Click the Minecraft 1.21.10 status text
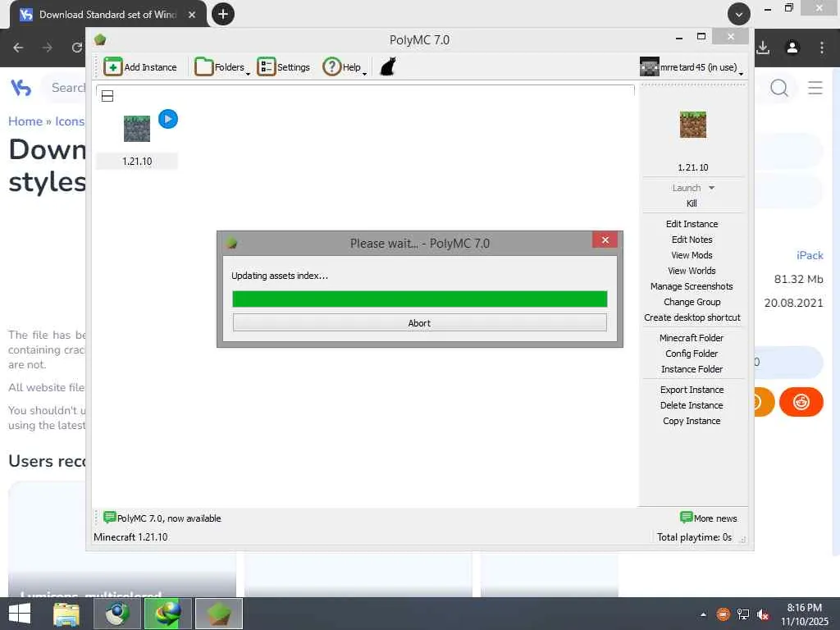840x630 pixels. 130,536
